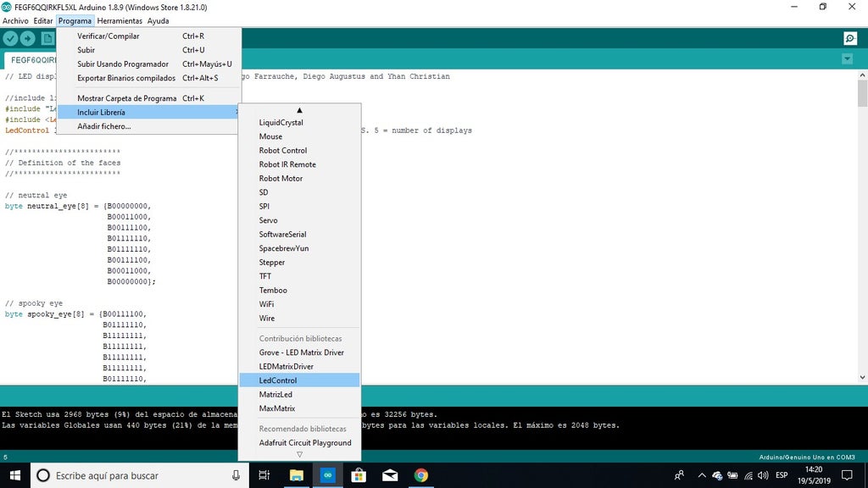This screenshot has height=488, width=868.
Task: Include the LiquidCrystal library
Action: tap(299, 122)
